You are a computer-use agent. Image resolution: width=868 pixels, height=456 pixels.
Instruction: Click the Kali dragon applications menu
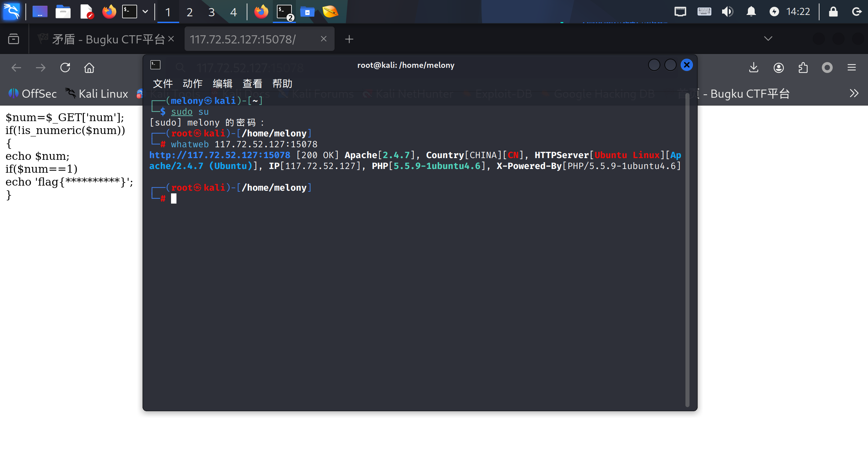click(12, 12)
